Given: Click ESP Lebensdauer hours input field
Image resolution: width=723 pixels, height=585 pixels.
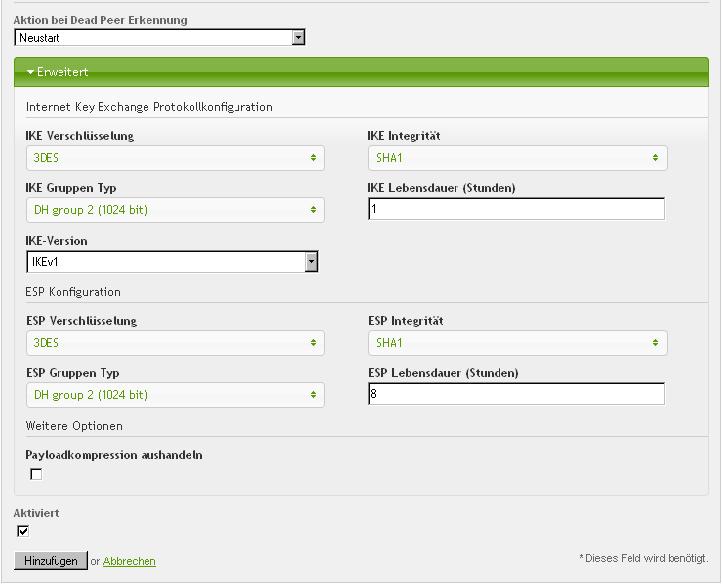Looking at the screenshot, I should point(516,394).
